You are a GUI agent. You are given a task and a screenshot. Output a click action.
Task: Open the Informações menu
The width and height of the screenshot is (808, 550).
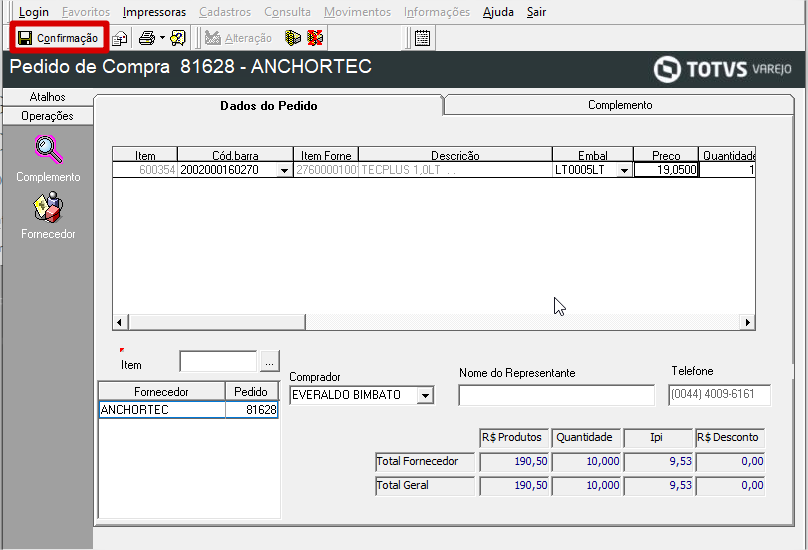click(x=437, y=12)
